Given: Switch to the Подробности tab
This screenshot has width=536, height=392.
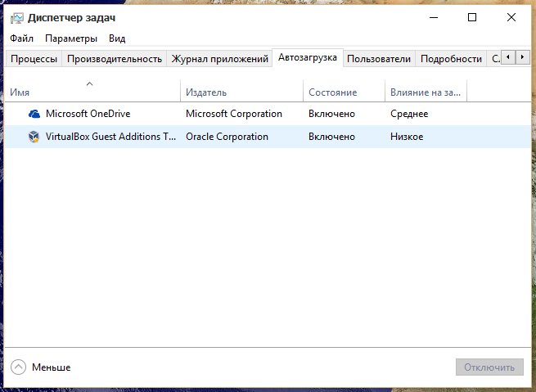Looking at the screenshot, I should [x=451, y=59].
